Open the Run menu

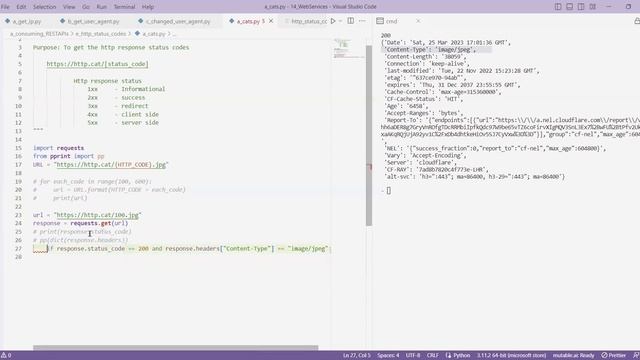click(x=102, y=7)
